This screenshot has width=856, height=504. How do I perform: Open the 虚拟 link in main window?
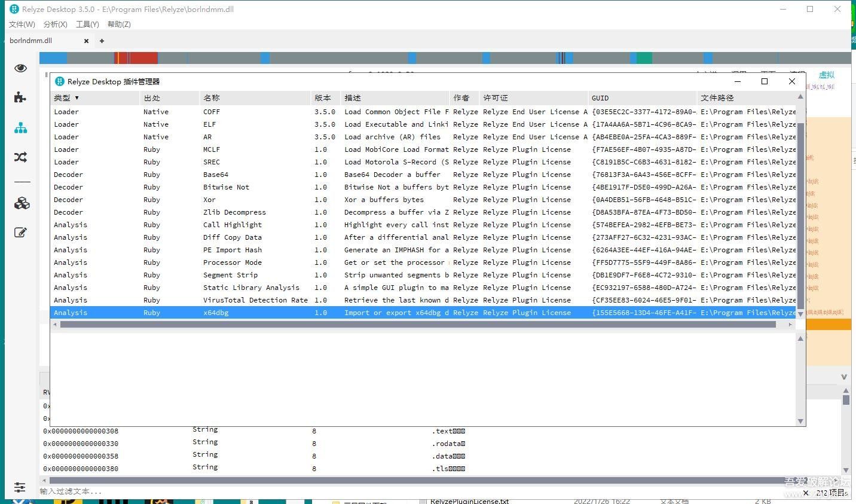point(827,75)
